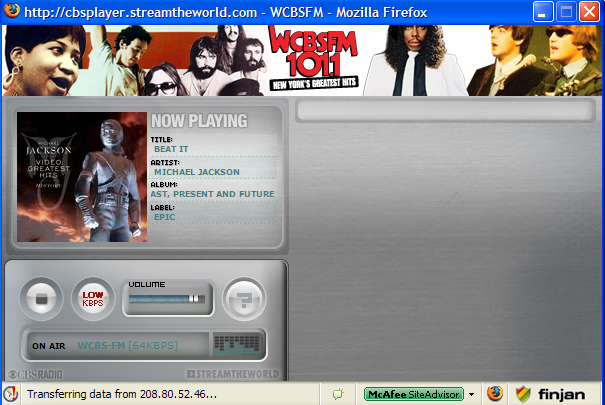
Task: Click the Firefox icon in title bar
Action: click(12, 11)
